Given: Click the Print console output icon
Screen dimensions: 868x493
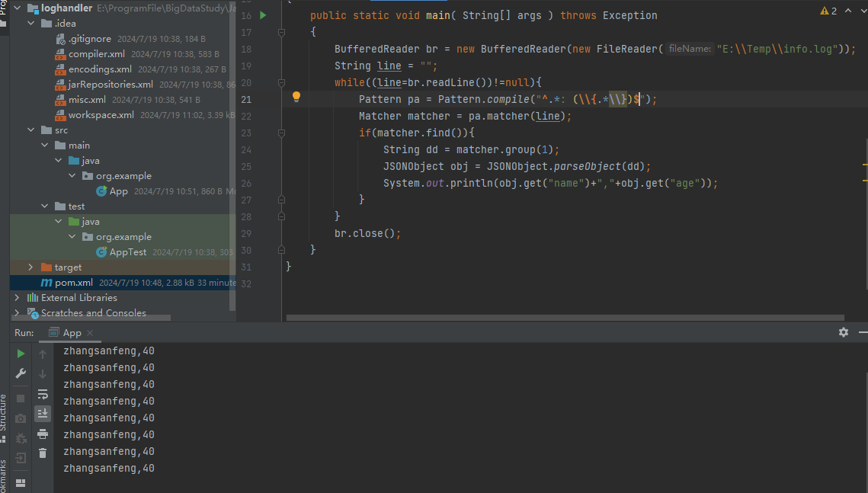Looking at the screenshot, I should tap(43, 434).
